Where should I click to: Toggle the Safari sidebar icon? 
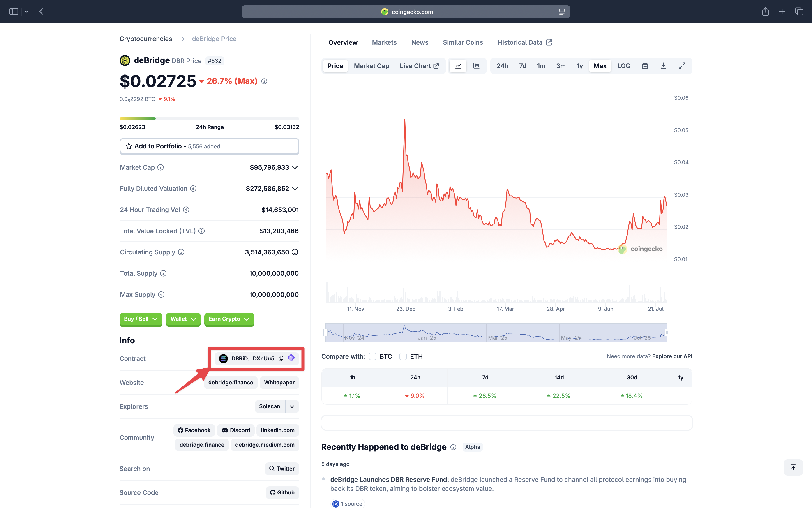point(14,12)
